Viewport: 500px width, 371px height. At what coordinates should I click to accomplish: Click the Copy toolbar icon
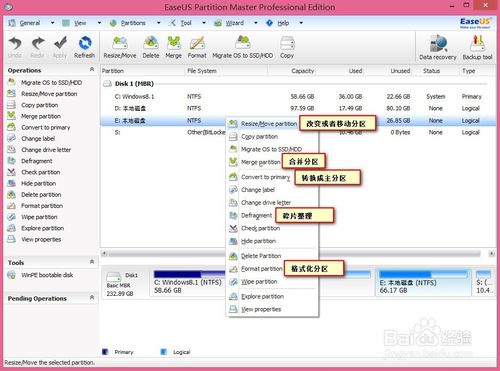[x=287, y=47]
